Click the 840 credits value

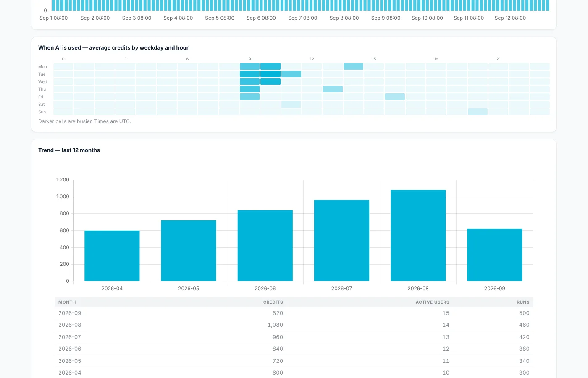278,349
